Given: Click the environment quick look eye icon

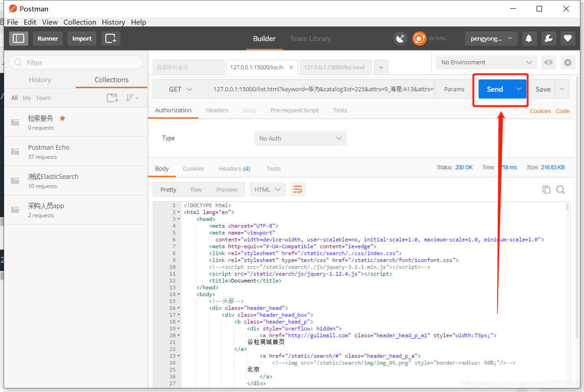Looking at the screenshot, I should [548, 63].
